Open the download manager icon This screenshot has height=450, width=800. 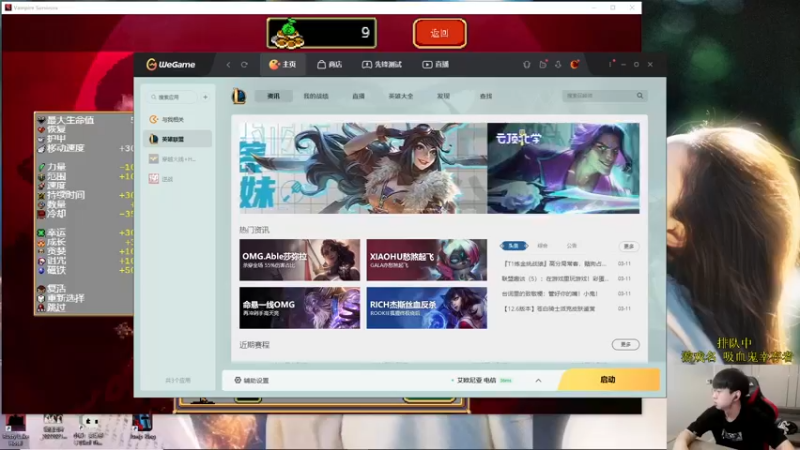point(558,64)
